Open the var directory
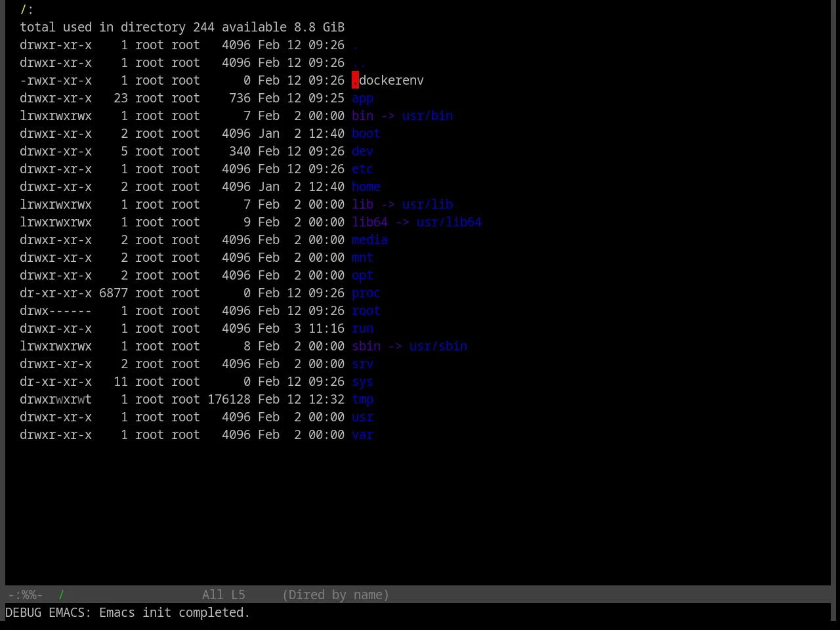 362,434
